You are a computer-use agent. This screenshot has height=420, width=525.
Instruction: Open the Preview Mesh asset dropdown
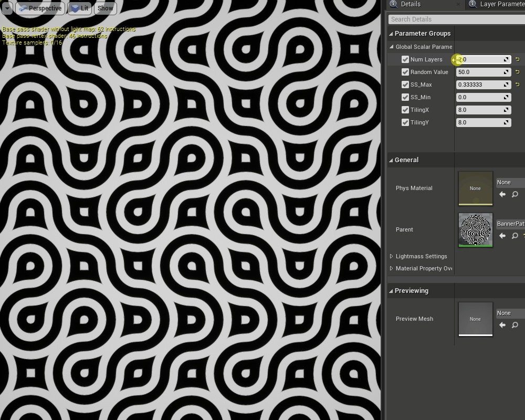pyautogui.click(x=510, y=313)
